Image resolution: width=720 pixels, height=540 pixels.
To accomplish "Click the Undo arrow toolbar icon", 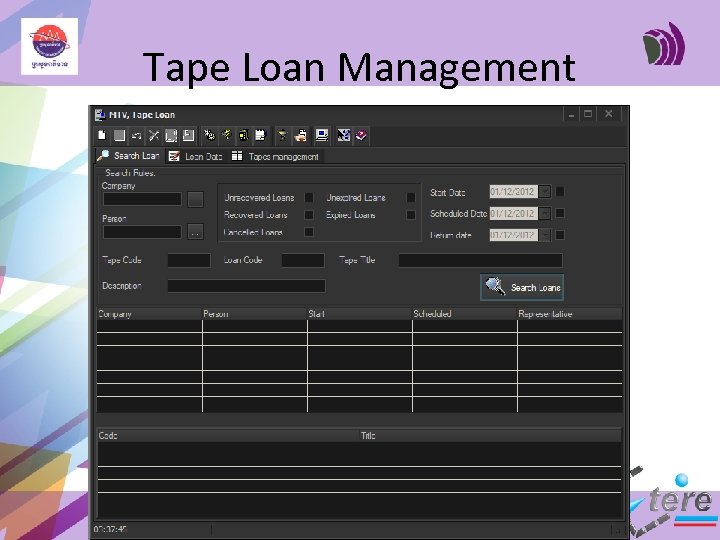I will pos(136,135).
